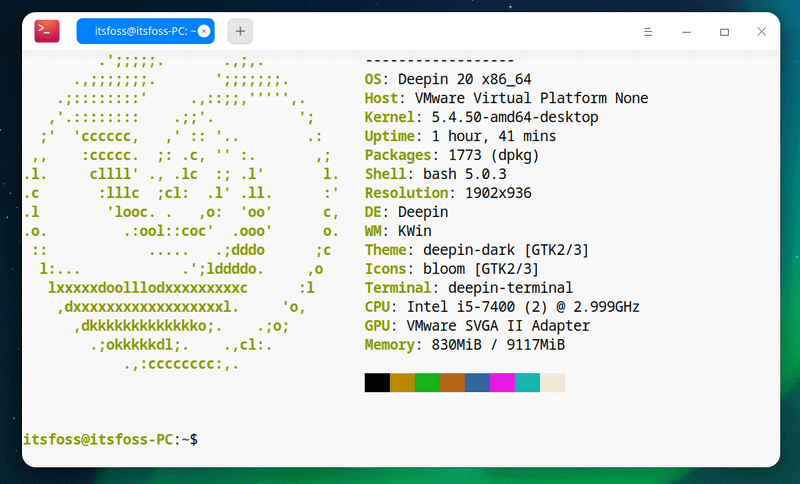The image size is (800, 484).
Task: Click the black color block
Action: [377, 383]
